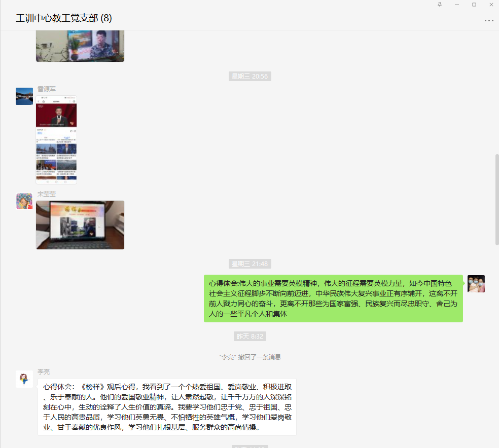View 李亮's profile avatar
Screen dimensions: 499x448
pyautogui.click(x=24, y=379)
